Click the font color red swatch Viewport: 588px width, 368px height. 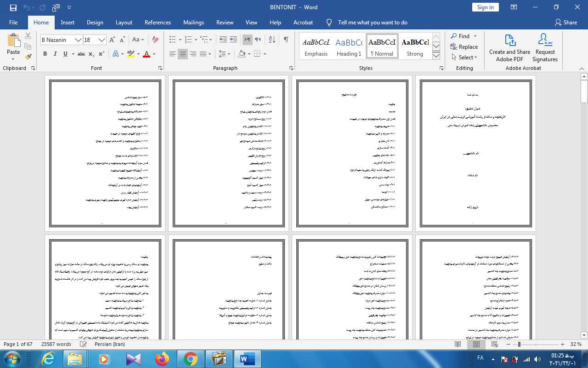pos(147,54)
